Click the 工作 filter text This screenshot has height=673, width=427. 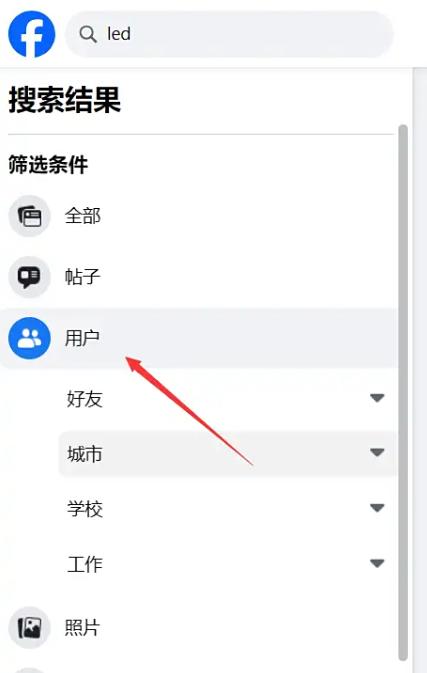coord(85,564)
